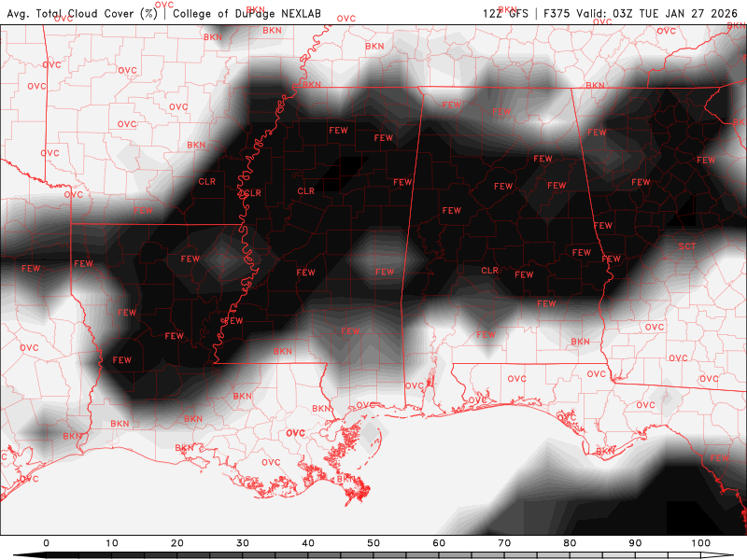Select the '90' color scale label
Screen dimensions: 747x560
click(x=636, y=543)
